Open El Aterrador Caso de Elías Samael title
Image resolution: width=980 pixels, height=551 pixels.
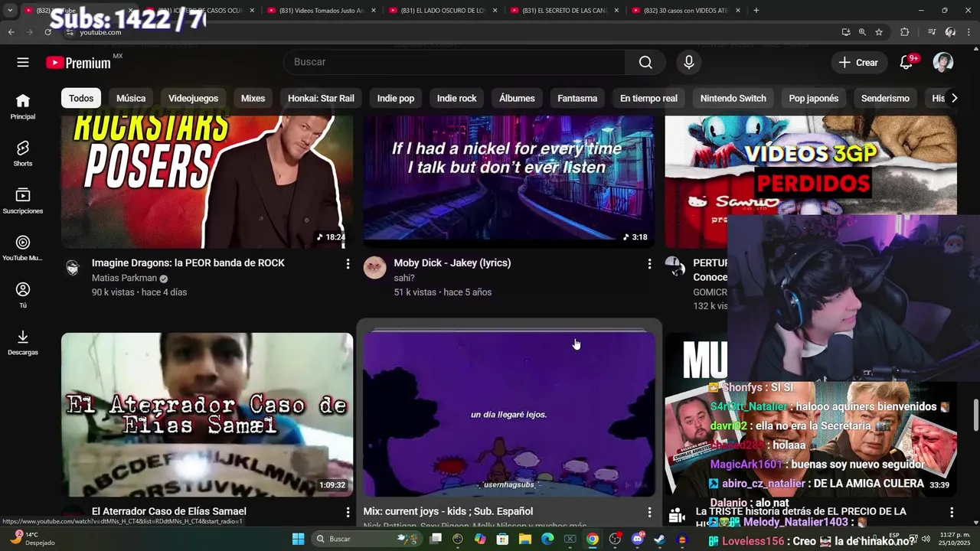(169, 511)
